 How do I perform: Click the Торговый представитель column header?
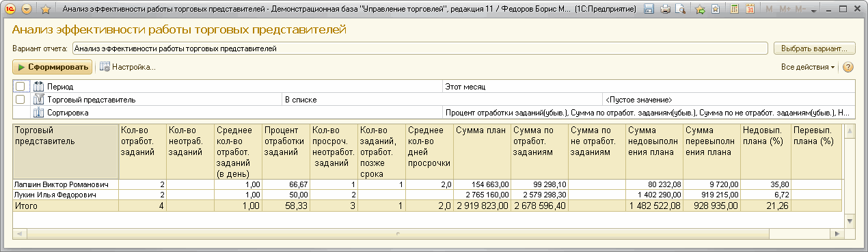click(66, 151)
